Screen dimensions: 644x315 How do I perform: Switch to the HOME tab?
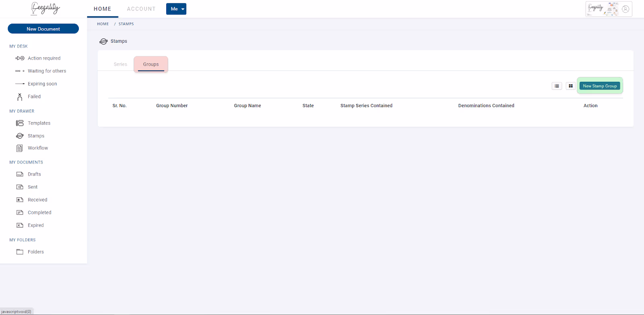click(103, 9)
